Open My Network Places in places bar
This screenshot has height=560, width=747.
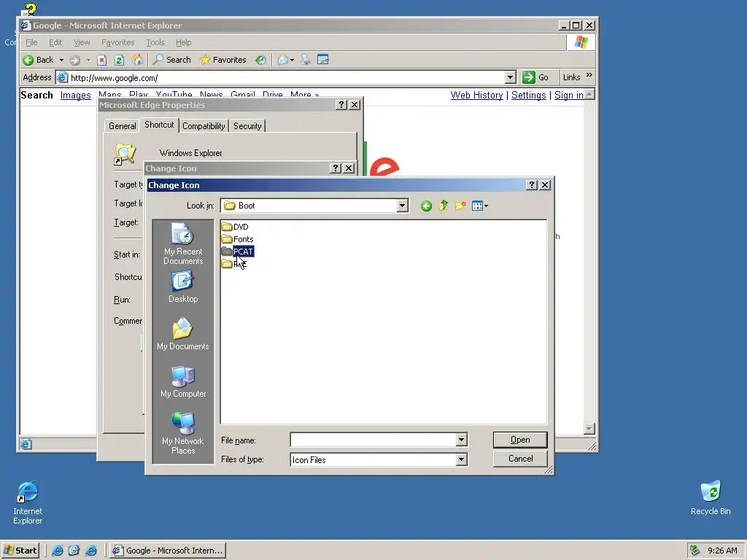point(183,432)
